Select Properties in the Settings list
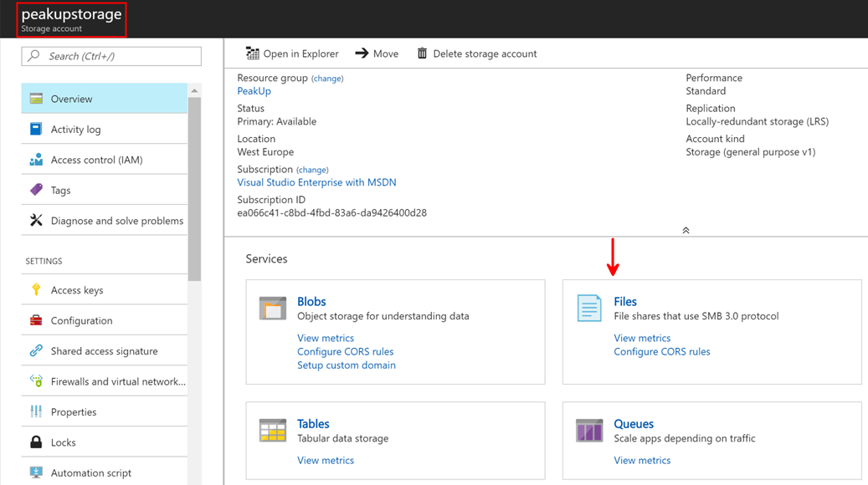The image size is (868, 485). 104,411
